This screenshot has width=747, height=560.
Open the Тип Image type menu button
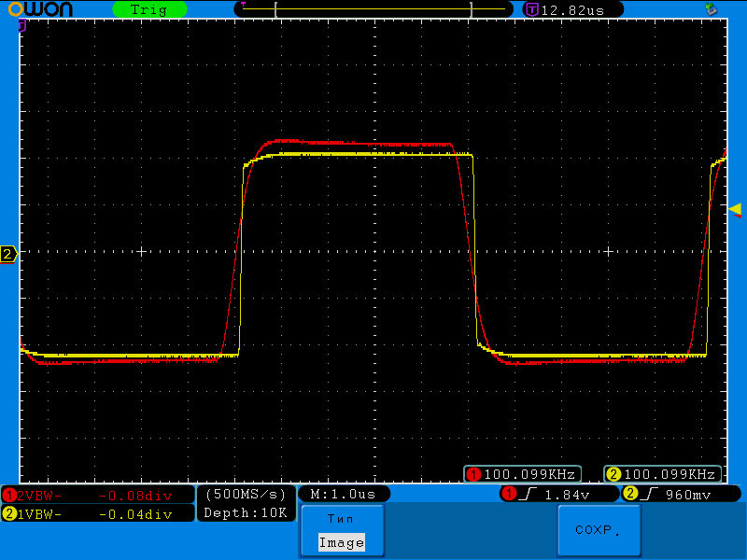pos(343,530)
